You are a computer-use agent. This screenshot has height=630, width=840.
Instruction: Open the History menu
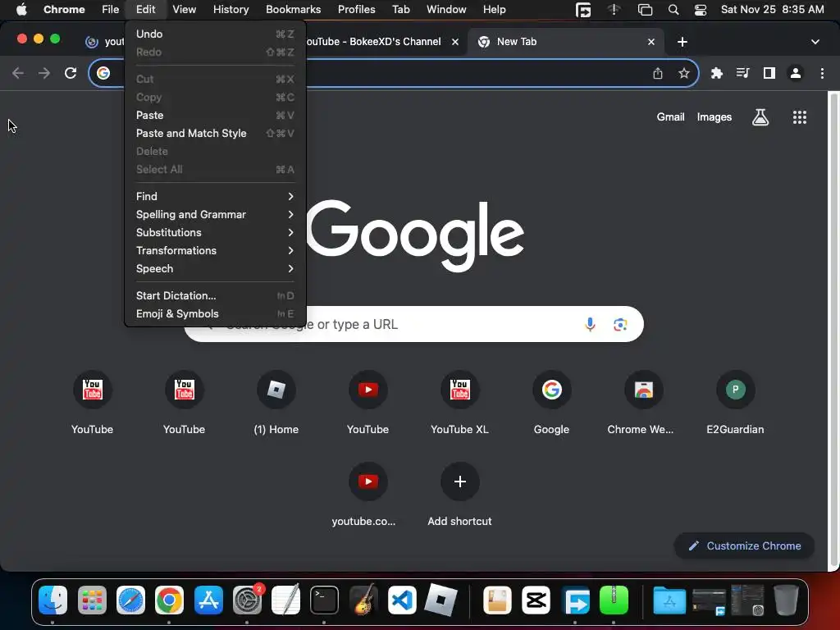[x=231, y=9]
